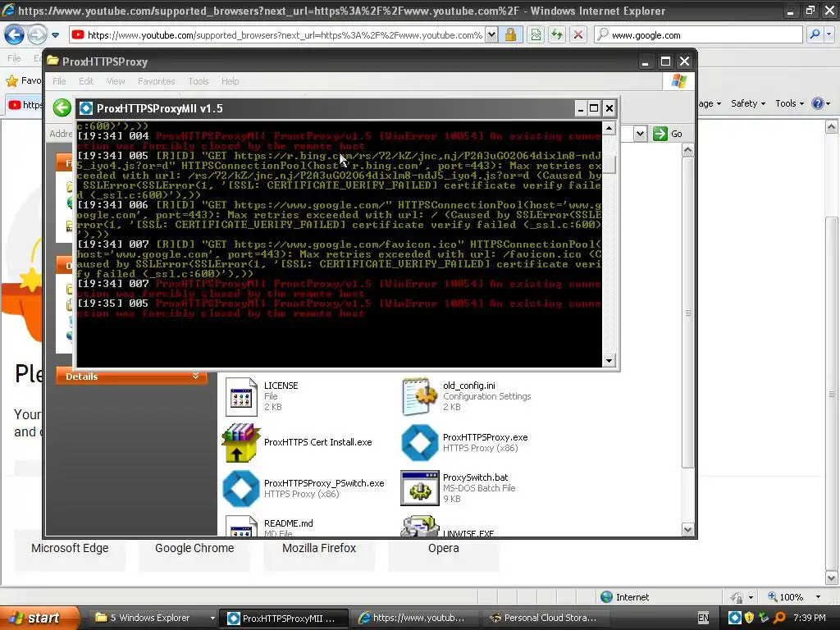
Task: Open the View menu in explorer window
Action: [x=116, y=81]
